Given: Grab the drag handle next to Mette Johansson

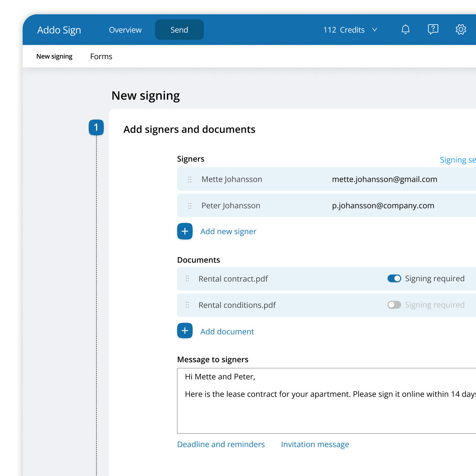Looking at the screenshot, I should (190, 179).
